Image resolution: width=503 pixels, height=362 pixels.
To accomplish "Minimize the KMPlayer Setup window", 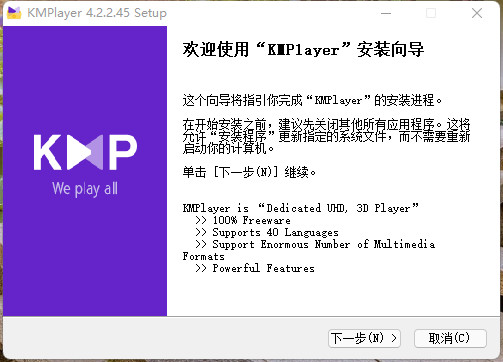I will coord(386,13).
